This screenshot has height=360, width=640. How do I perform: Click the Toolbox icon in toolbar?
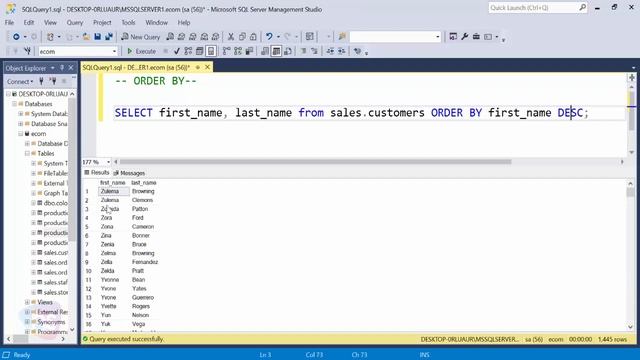pos(476,37)
